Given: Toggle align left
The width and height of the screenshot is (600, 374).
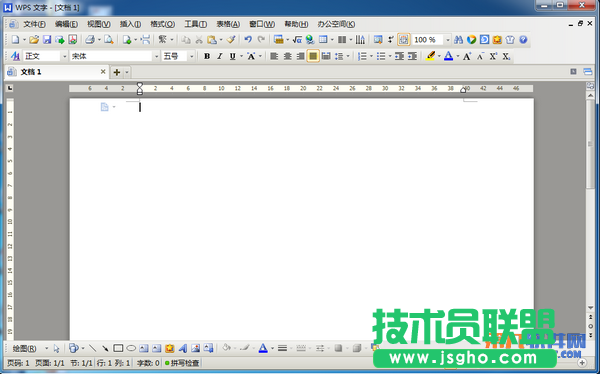Looking at the screenshot, I should pyautogui.click(x=274, y=56).
